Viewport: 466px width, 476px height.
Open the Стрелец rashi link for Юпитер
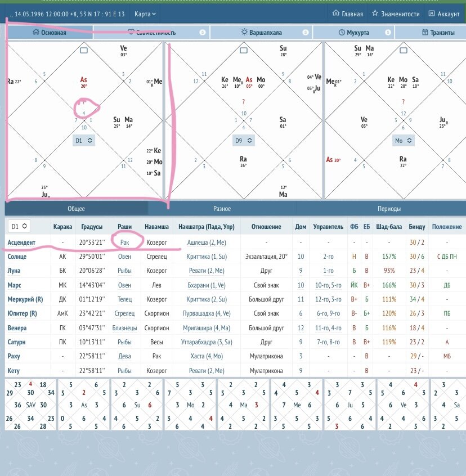pyautogui.click(x=124, y=313)
